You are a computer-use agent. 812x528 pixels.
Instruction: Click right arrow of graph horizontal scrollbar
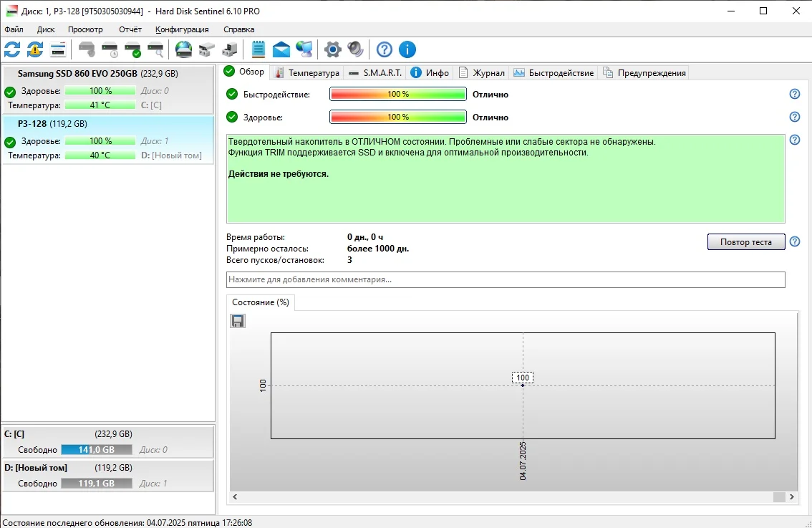791,497
